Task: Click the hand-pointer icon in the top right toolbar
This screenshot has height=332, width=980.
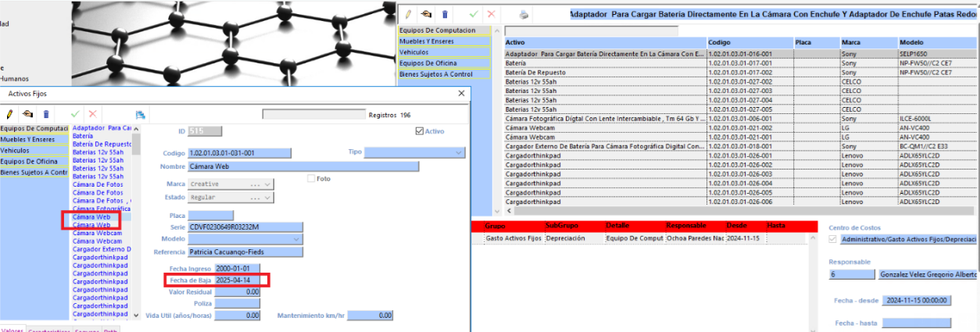Action: [426, 14]
